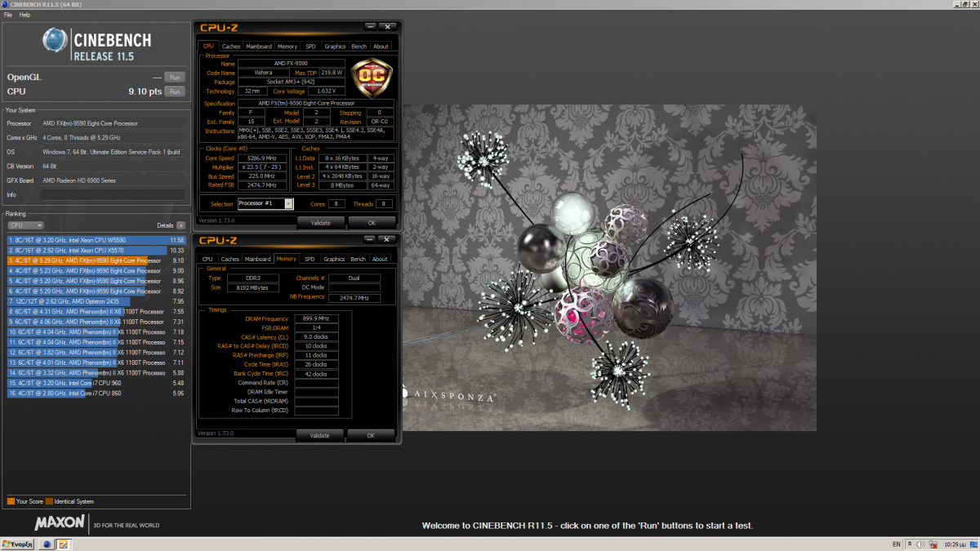Screen dimensions: 980x551
Task: Click the EN language indicator in taskbar
Action: point(897,544)
